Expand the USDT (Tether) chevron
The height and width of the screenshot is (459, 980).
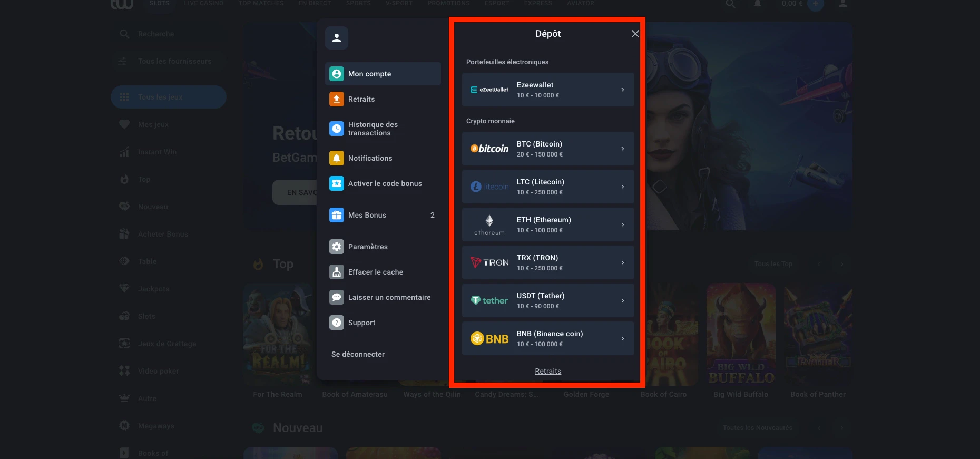[623, 300]
